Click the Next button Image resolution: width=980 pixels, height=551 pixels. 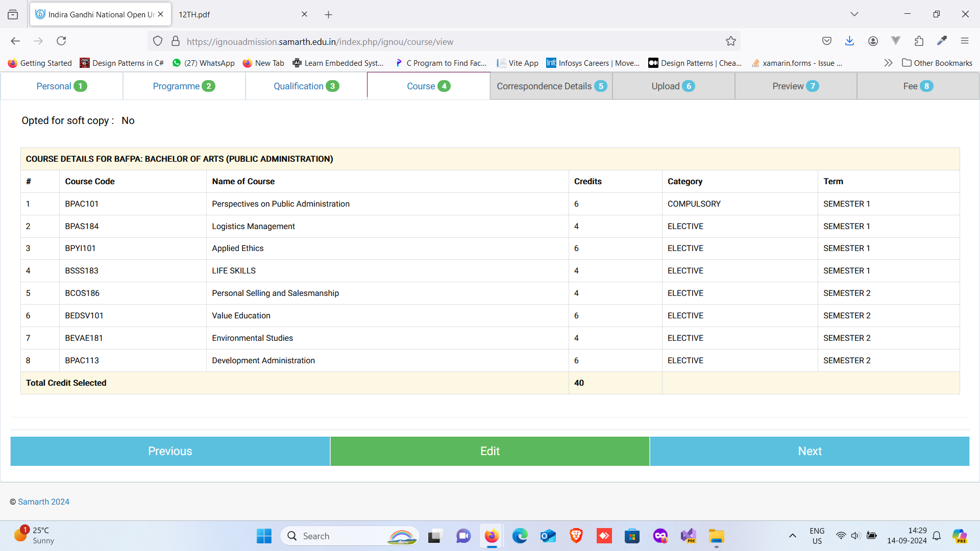click(x=810, y=451)
